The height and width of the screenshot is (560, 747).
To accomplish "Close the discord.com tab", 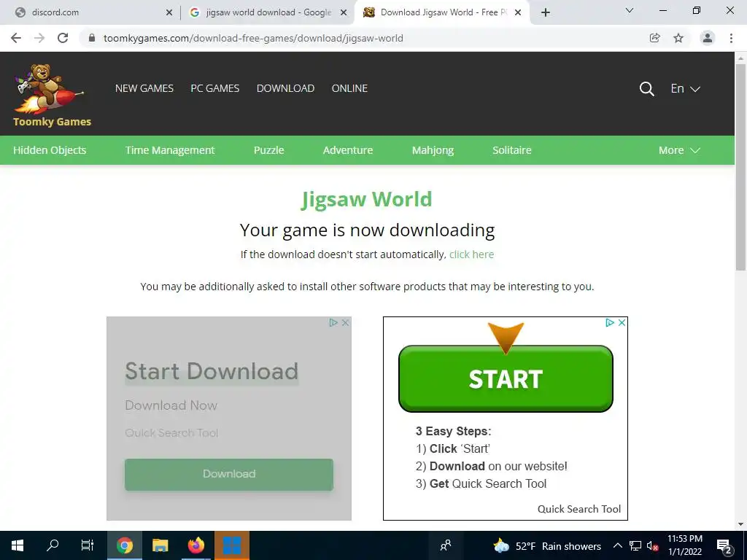I will 169,12.
